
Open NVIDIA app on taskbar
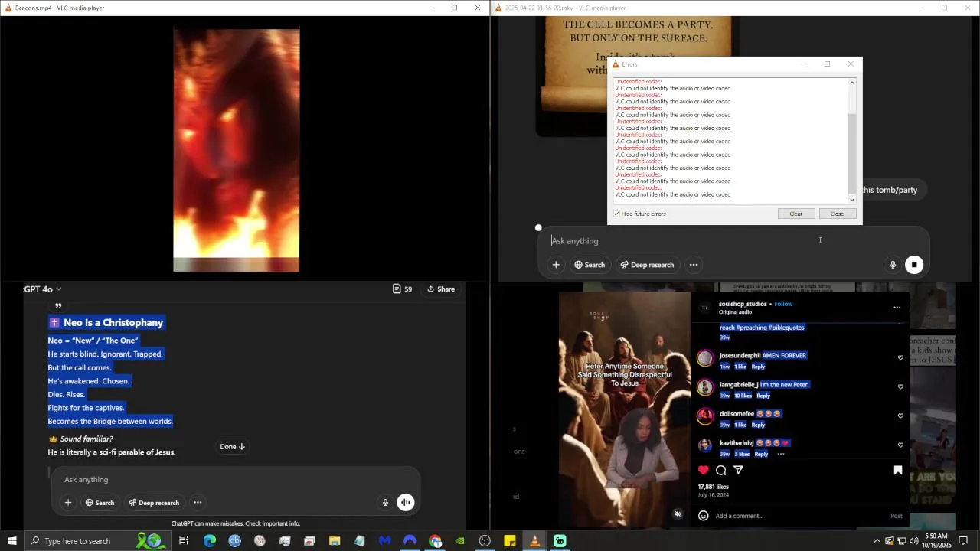[459, 541]
